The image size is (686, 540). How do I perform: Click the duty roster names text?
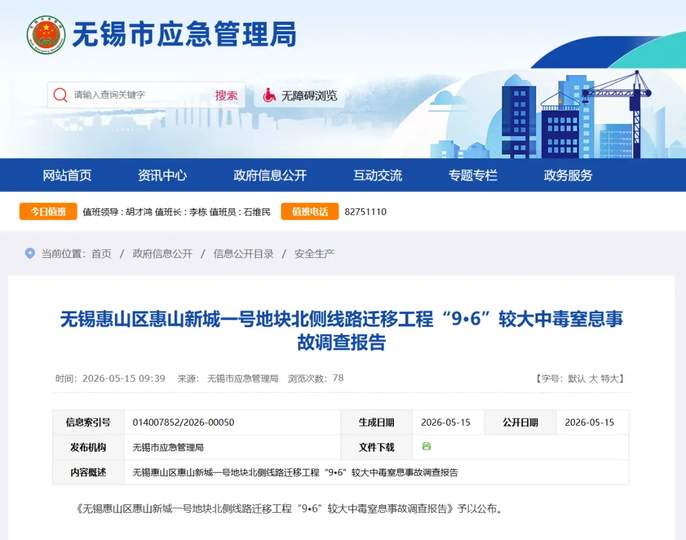pyautogui.click(x=176, y=212)
